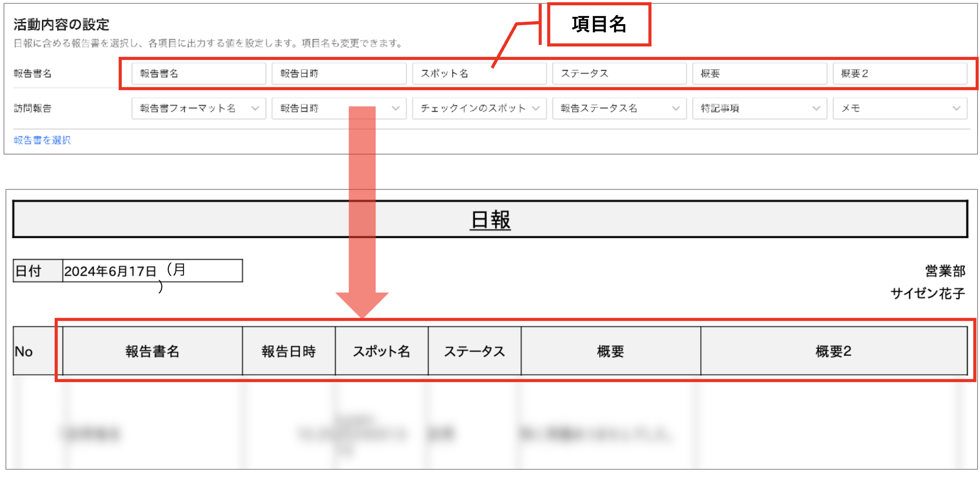Viewport: 980px width, 481px height.
Task: Click the date value 2024年6月17日
Action: 110,271
